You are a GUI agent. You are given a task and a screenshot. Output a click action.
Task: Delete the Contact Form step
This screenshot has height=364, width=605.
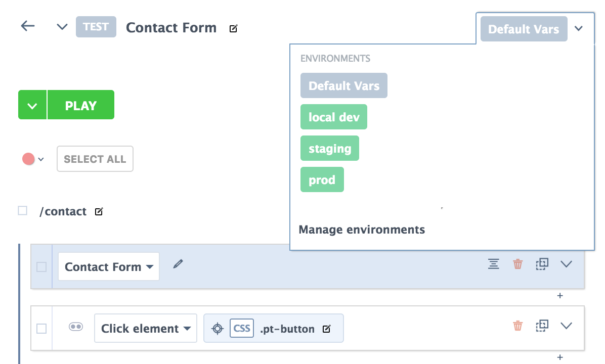point(518,264)
